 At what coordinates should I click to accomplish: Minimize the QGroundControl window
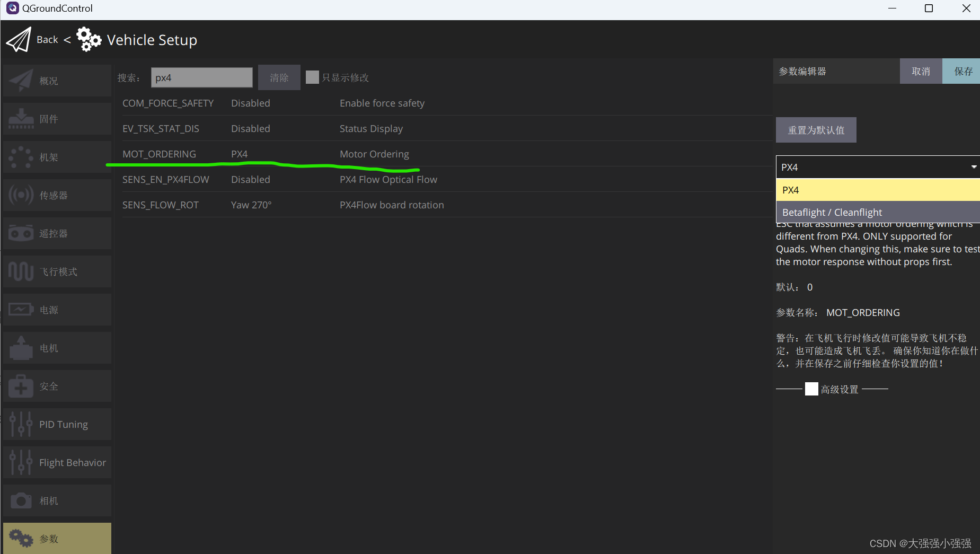click(892, 8)
